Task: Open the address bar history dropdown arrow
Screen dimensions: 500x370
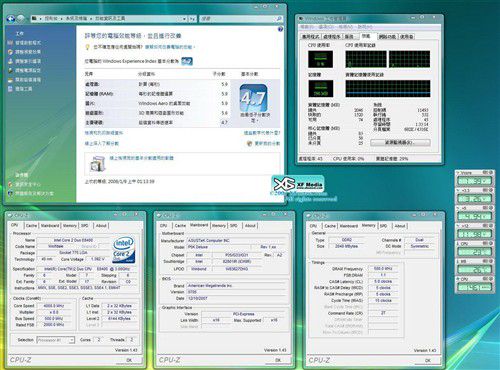Action: 184,19
